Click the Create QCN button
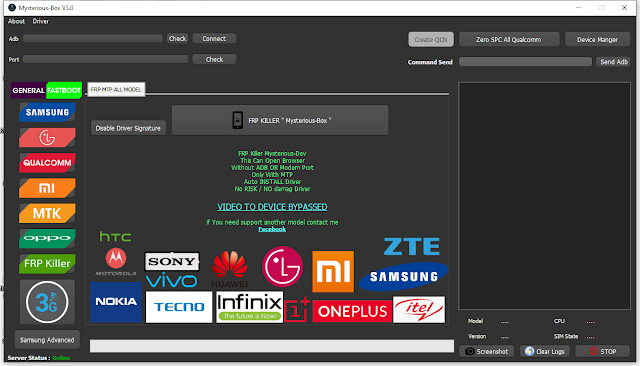640x366 pixels. pos(431,40)
